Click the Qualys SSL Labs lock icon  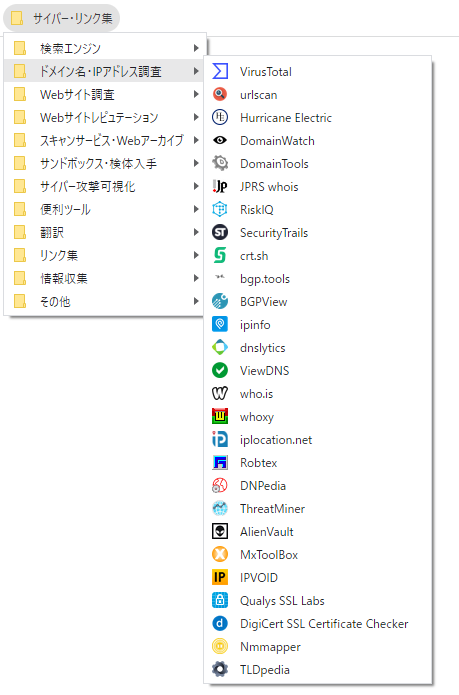click(220, 601)
